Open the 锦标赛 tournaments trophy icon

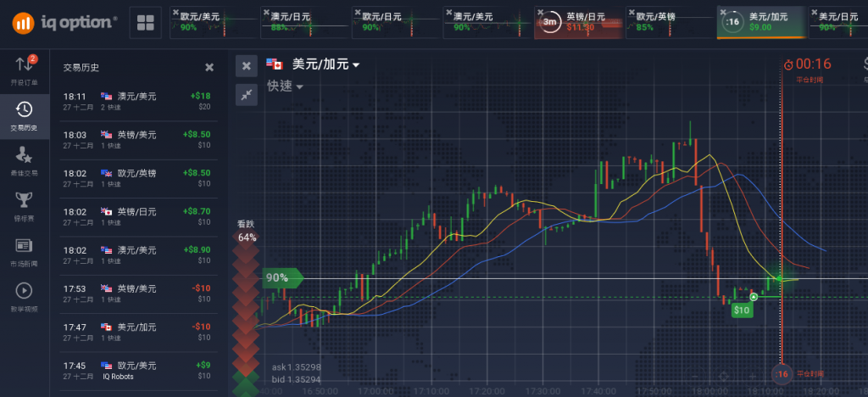[x=24, y=204]
